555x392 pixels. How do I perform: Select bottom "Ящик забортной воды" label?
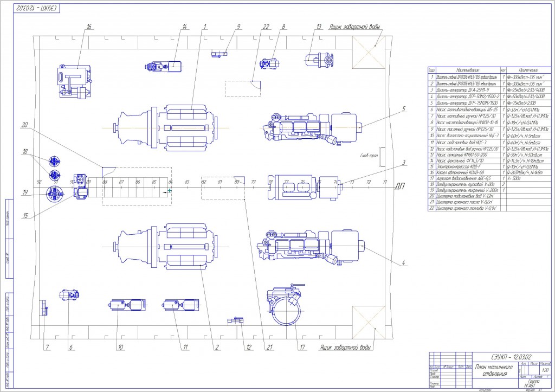(x=345, y=348)
